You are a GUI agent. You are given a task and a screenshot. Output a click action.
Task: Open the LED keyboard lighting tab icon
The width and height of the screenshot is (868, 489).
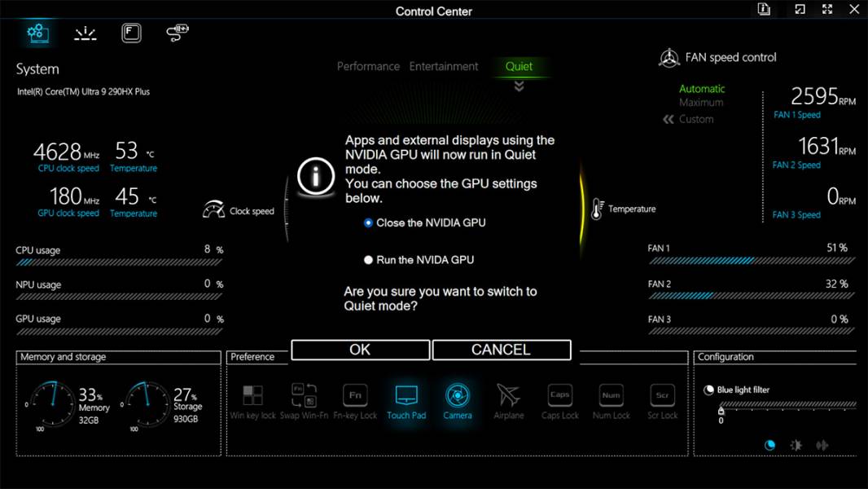click(x=85, y=33)
